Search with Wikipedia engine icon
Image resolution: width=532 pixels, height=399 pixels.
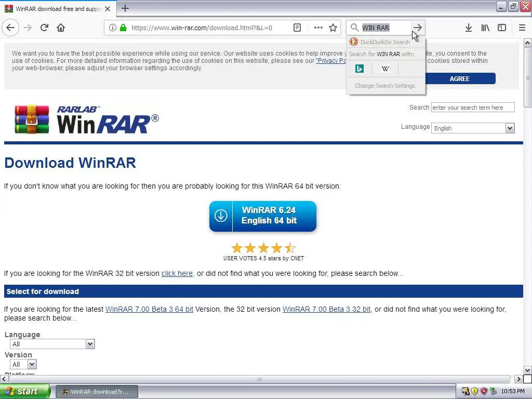(x=385, y=69)
